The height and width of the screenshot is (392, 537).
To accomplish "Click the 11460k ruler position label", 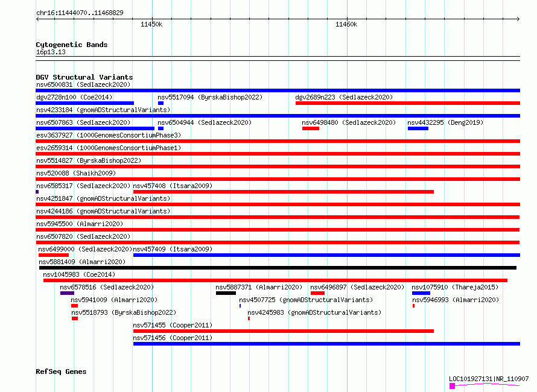I will 346,24.
